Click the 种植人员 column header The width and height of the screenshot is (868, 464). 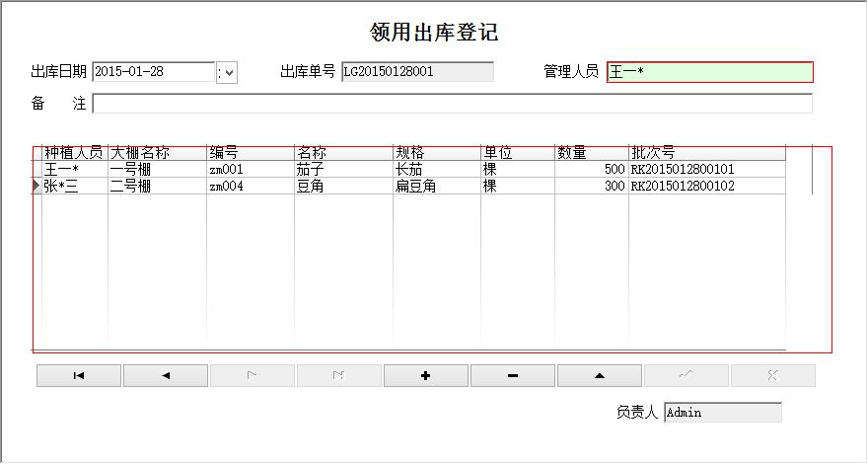[x=75, y=152]
